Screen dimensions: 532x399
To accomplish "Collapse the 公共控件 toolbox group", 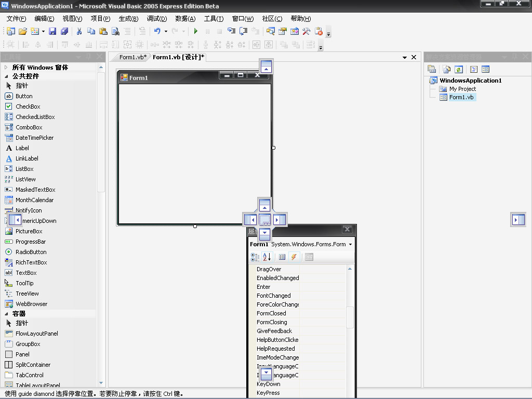I will point(6,76).
